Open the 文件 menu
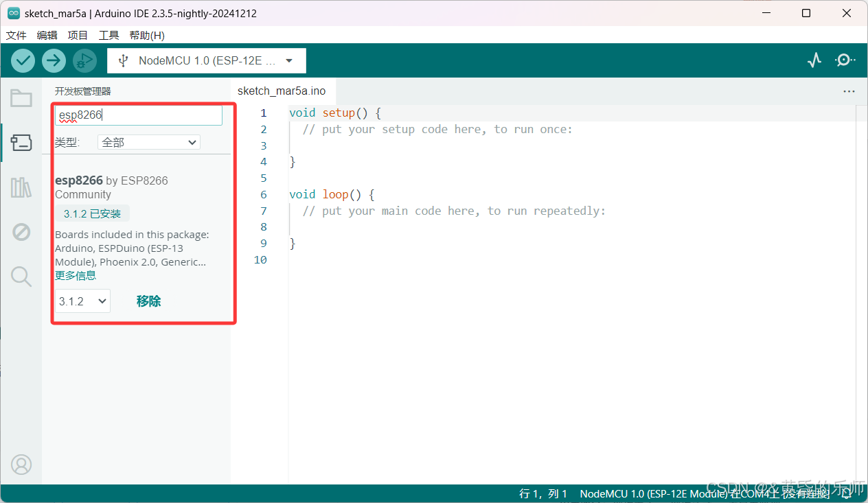This screenshot has width=868, height=503. pos(16,35)
